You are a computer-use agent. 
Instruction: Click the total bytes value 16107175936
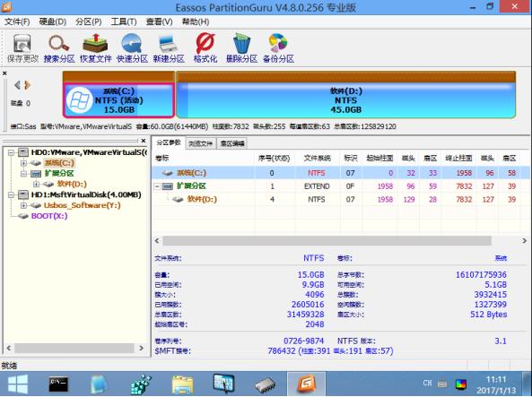pos(481,274)
